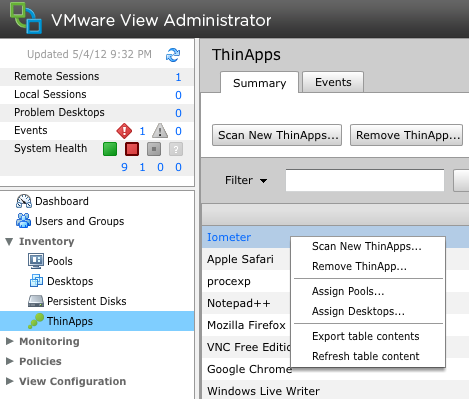The width and height of the screenshot is (469, 399).
Task: Click the red system health square
Action: pyautogui.click(x=132, y=149)
